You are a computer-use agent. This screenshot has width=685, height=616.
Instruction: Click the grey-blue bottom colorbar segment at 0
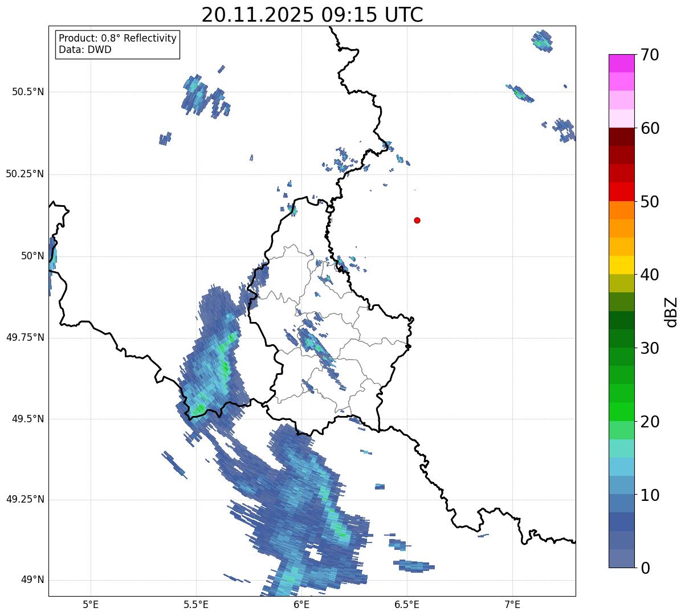pos(622,558)
